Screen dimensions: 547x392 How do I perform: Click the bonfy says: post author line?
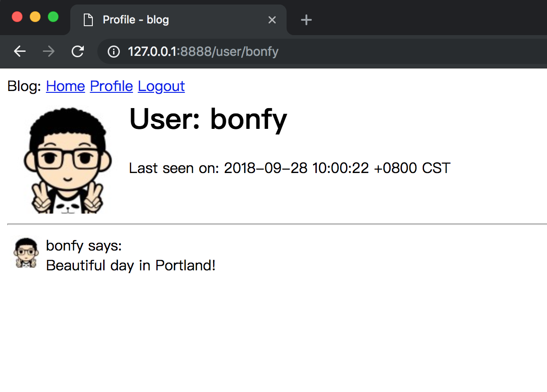pyautogui.click(x=84, y=246)
